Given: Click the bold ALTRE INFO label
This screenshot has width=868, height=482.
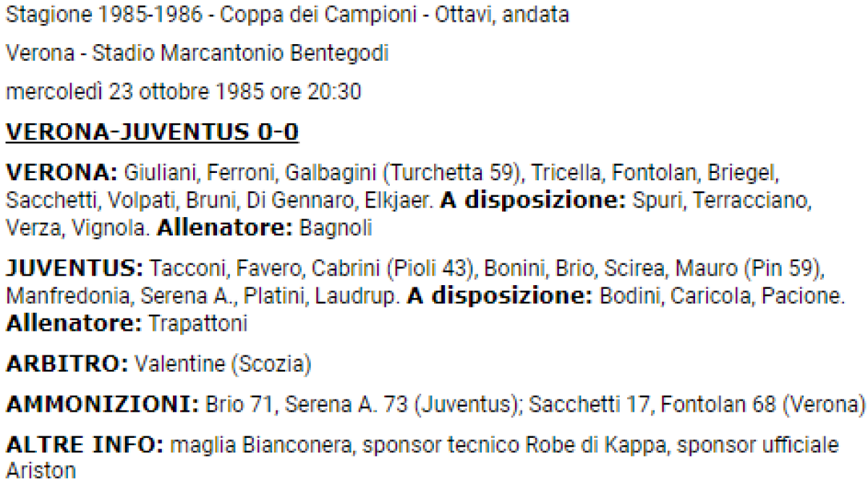Looking at the screenshot, I should 84,444.
